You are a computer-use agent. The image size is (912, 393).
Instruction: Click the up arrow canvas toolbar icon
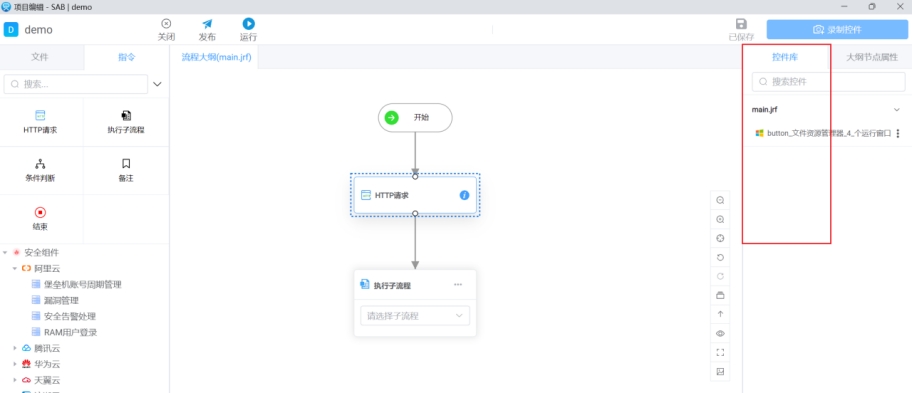tap(720, 314)
